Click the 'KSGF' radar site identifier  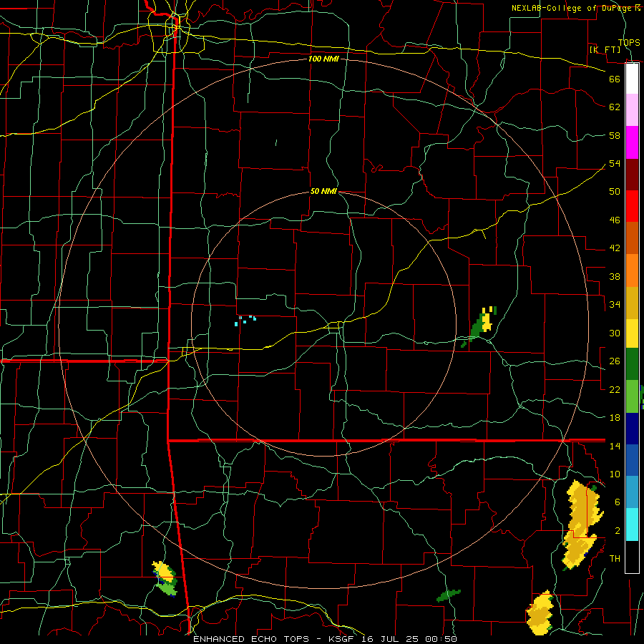click(x=341, y=639)
